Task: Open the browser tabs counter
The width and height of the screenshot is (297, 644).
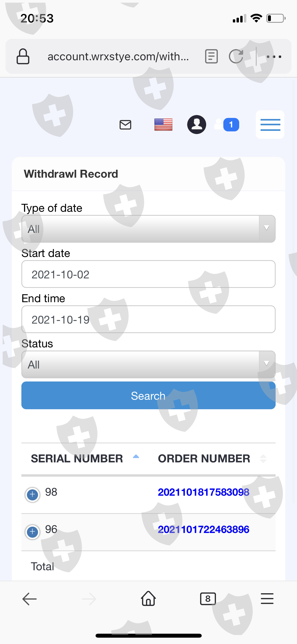Action: [x=208, y=599]
